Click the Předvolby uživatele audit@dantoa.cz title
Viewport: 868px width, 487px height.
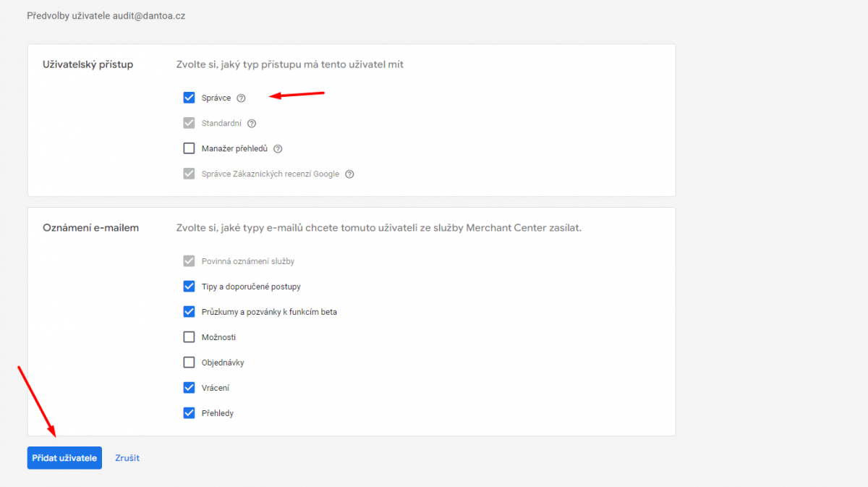coord(106,15)
